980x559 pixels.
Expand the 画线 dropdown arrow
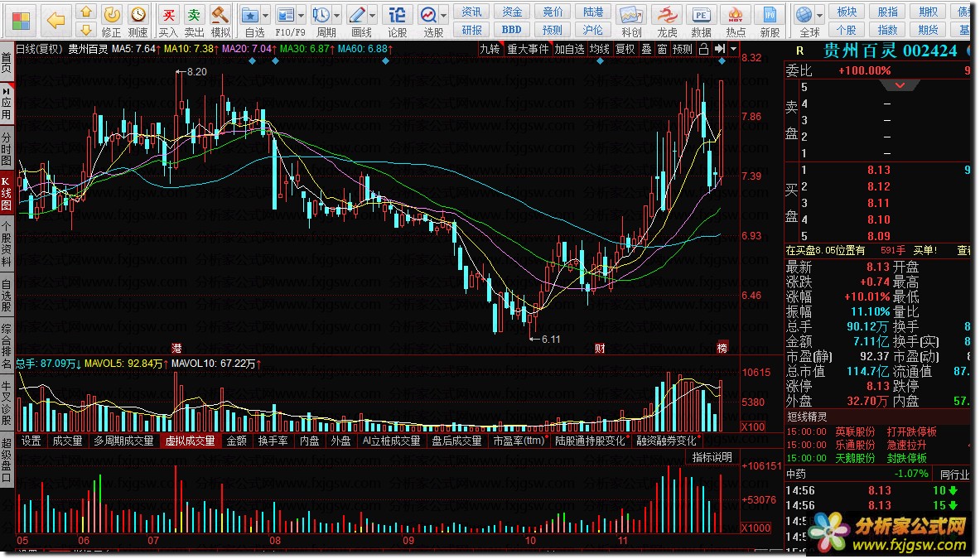tap(373, 15)
